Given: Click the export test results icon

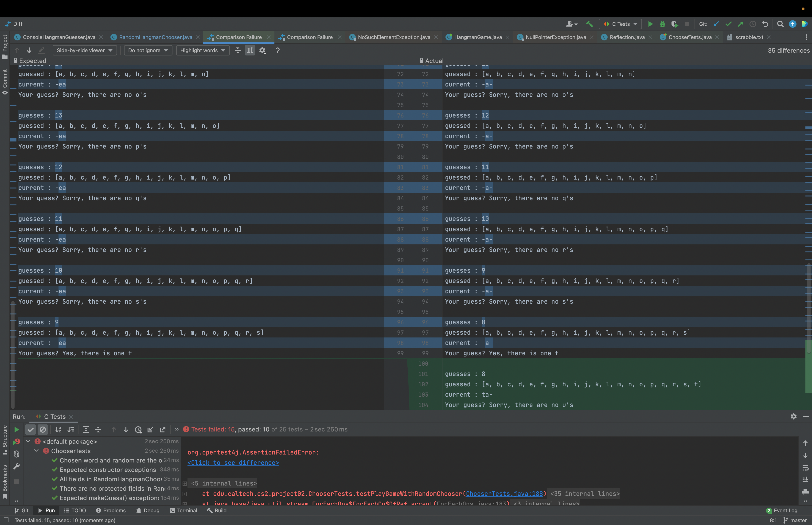Looking at the screenshot, I should click(x=163, y=430).
